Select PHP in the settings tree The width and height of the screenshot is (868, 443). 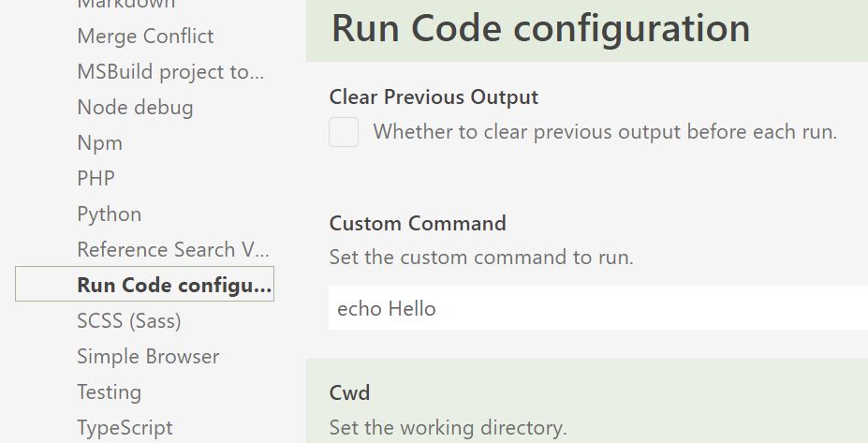point(96,178)
